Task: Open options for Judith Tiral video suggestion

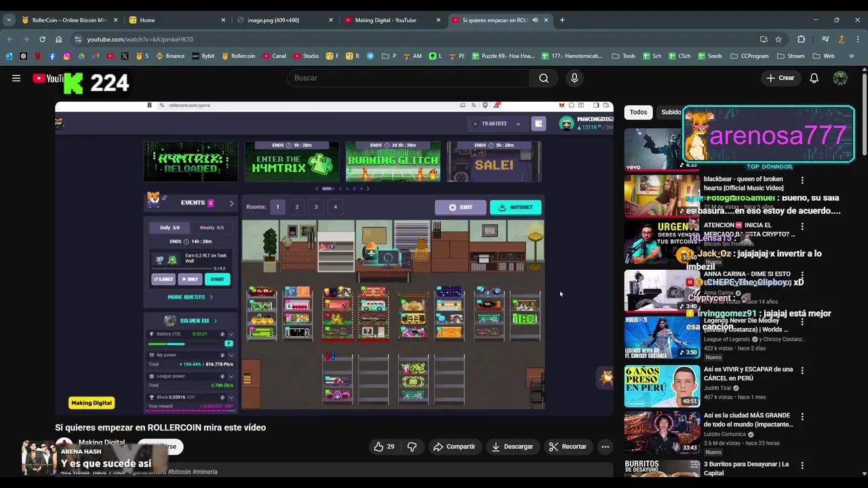Action: pyautogui.click(x=802, y=371)
